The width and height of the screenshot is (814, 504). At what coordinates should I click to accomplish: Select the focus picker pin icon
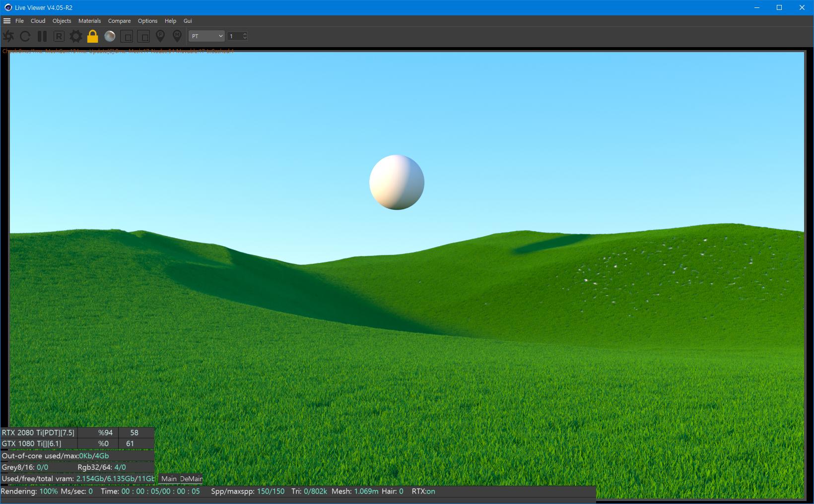(160, 36)
